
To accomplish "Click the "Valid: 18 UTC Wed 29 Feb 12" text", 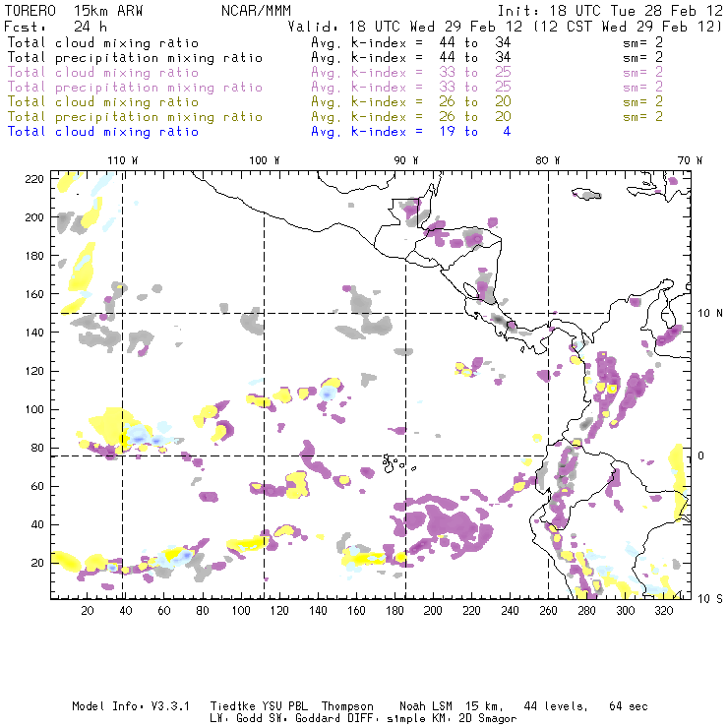I will click(x=405, y=27).
